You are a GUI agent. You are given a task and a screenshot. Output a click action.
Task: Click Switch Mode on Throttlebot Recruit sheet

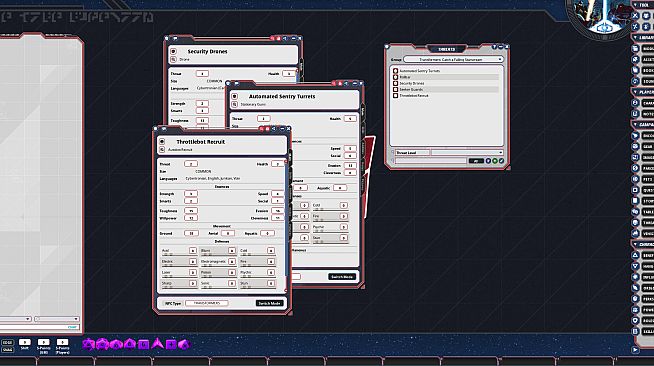pyautogui.click(x=270, y=303)
